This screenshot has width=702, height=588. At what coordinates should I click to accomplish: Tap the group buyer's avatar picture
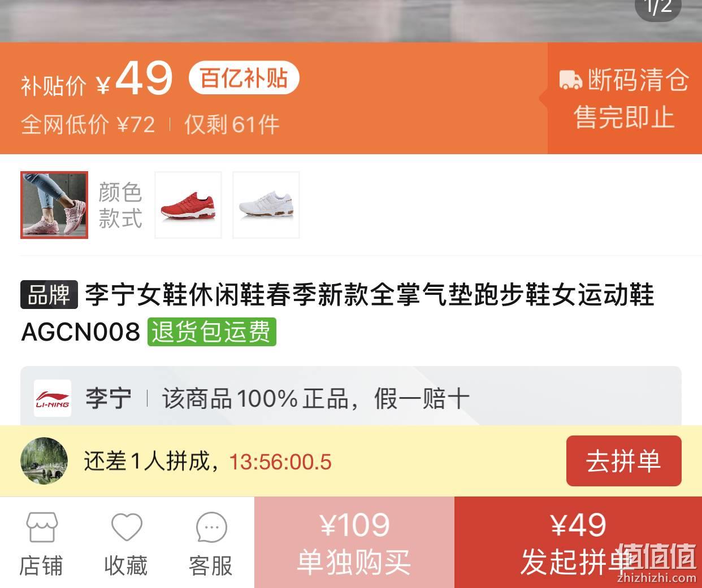[x=44, y=461]
